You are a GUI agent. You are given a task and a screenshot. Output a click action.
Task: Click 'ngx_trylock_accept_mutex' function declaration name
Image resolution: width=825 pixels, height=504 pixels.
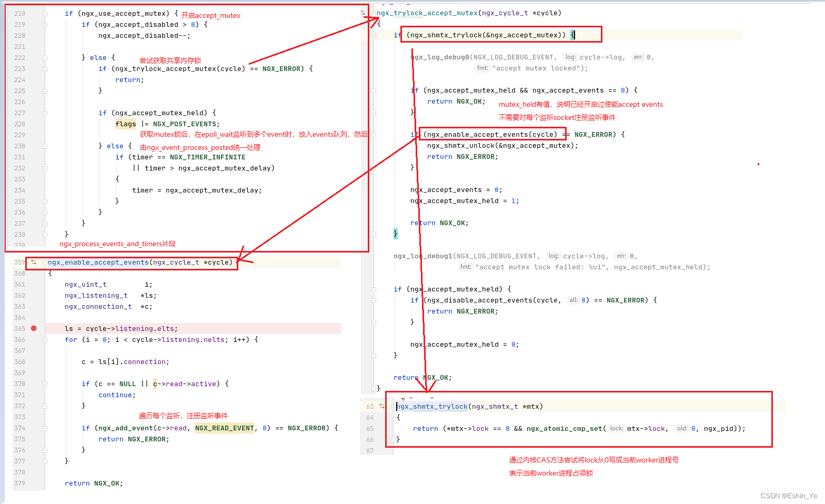coord(427,13)
